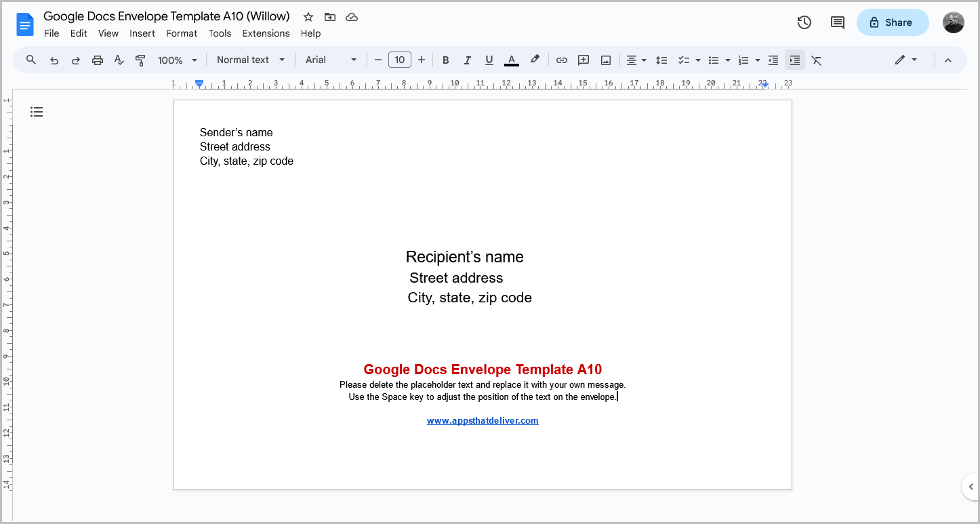
Task: Insert an image from the toolbar
Action: (605, 60)
